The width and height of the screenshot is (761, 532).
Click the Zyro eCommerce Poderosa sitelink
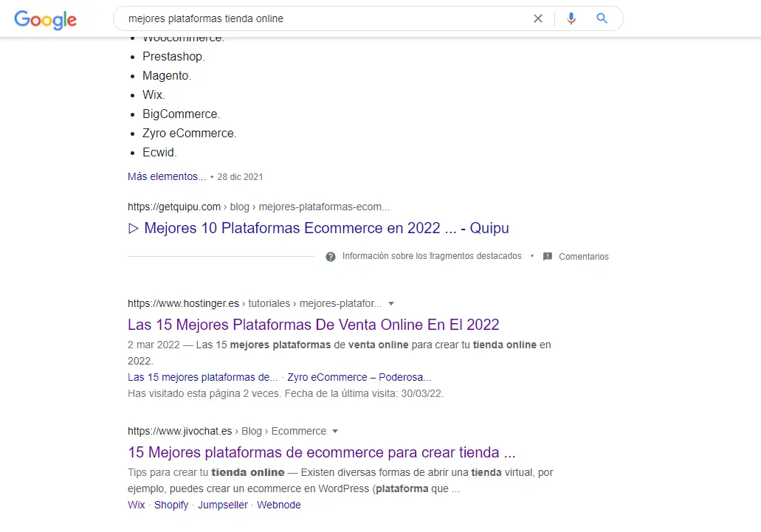coord(359,377)
